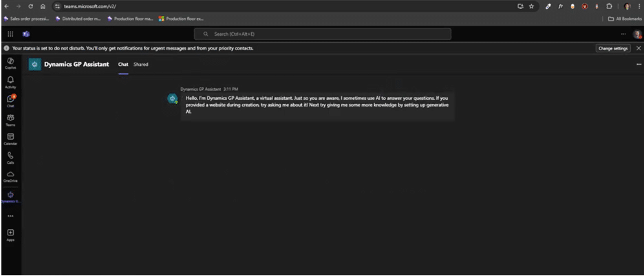Image resolution: width=644 pixels, height=276 pixels.
Task: Go to Chat in the sidebar
Action: [11, 100]
